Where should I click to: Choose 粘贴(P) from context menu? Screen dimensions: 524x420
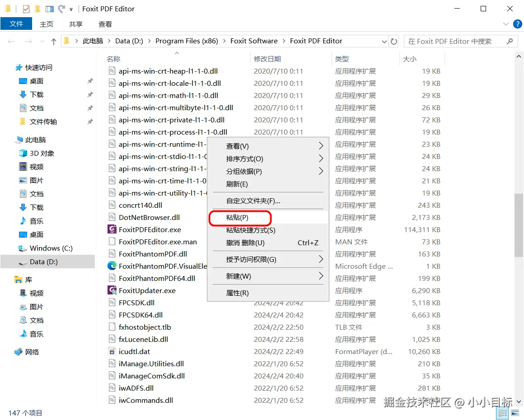coord(268,218)
